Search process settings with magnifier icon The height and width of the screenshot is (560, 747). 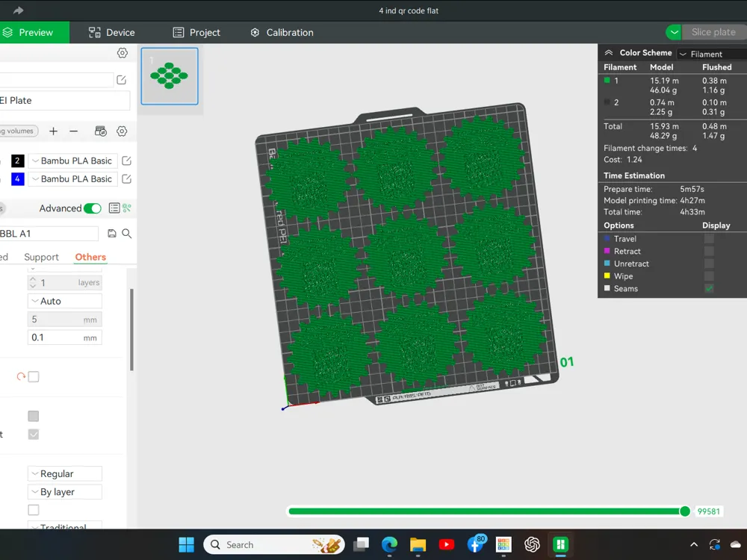tap(127, 233)
